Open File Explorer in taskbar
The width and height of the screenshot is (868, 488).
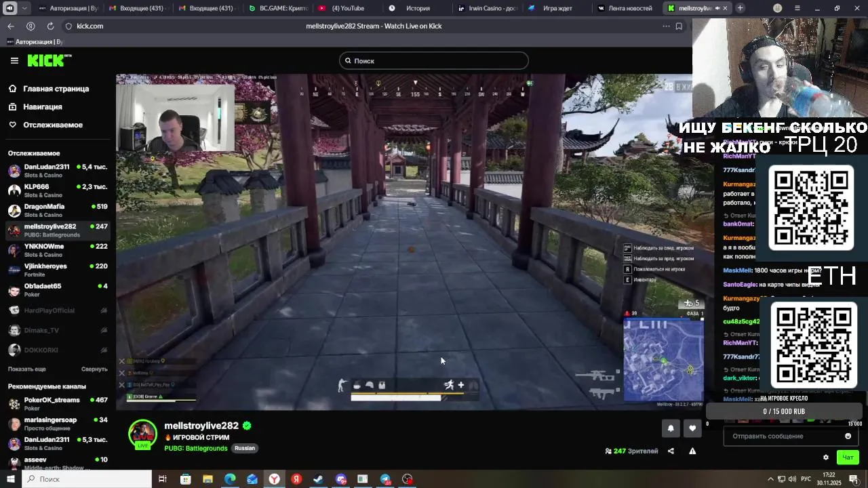(x=208, y=479)
